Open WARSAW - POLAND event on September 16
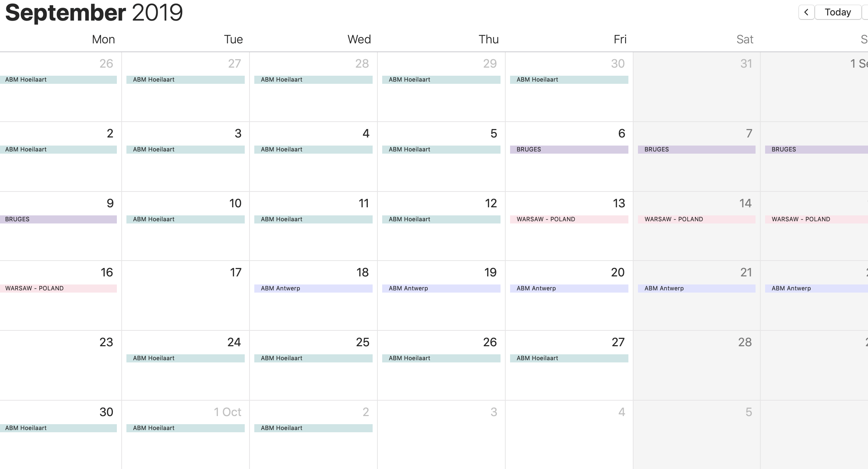 (59, 289)
